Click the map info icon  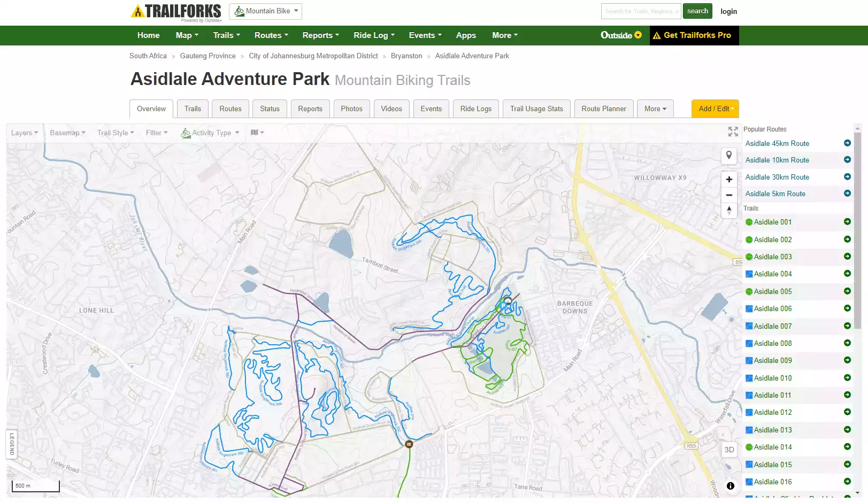pos(730,486)
